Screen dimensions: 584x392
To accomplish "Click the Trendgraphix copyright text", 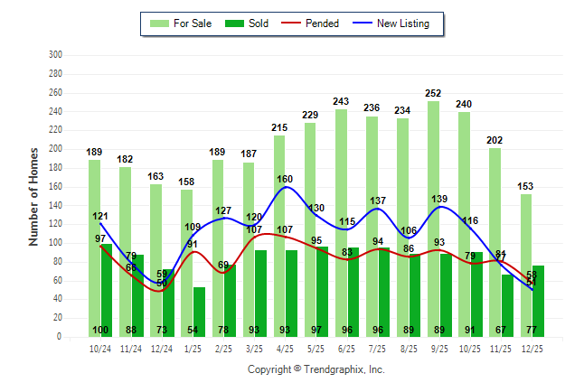I will 316,369.
